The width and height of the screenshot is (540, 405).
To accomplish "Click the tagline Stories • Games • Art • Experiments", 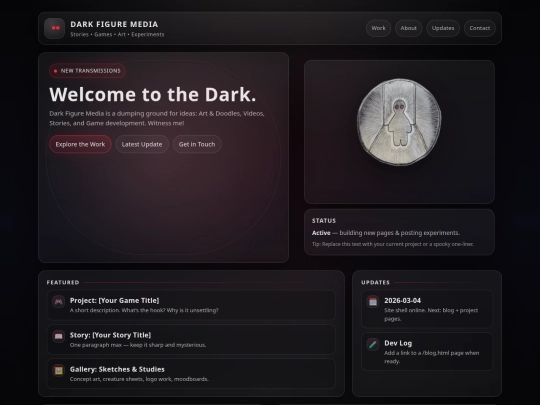I will (117, 34).
